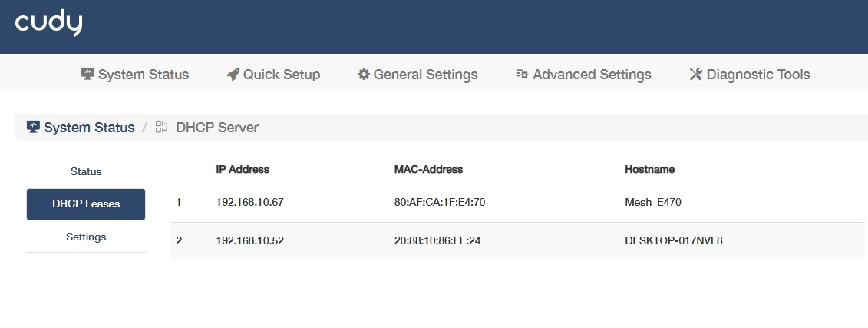Select the DHCP Leases sidebar tab
The width and height of the screenshot is (868, 328).
pos(86,204)
